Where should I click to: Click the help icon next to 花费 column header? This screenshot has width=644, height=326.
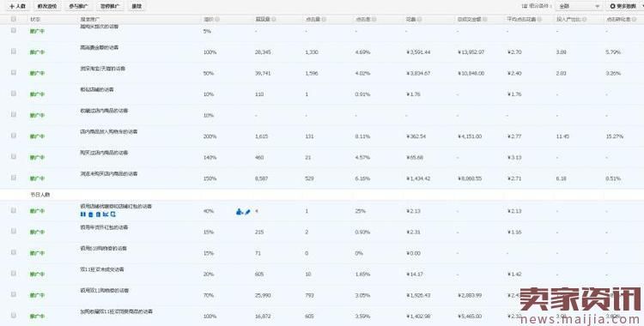[419, 19]
